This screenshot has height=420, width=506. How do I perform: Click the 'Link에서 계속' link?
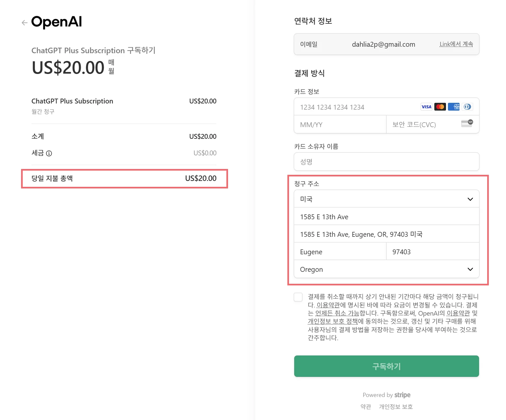[456, 44]
